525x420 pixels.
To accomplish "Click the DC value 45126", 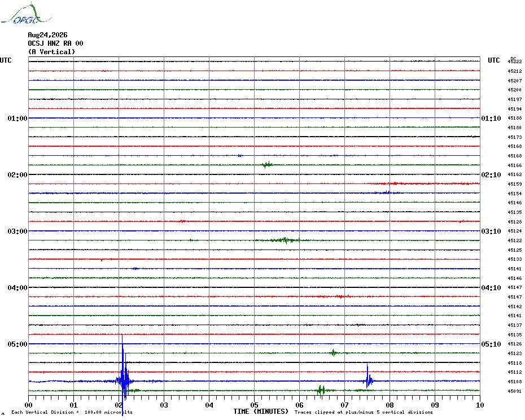I will 515,344.
